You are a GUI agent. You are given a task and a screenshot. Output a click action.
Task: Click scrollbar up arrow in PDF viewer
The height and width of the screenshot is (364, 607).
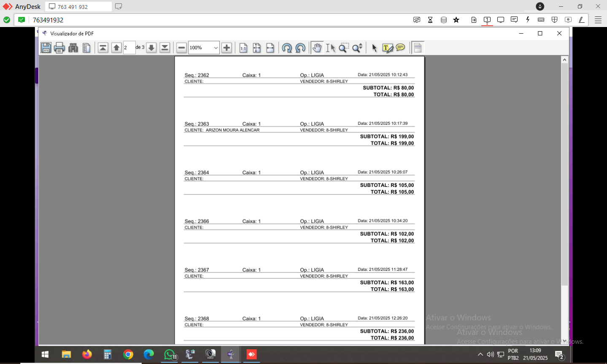coord(564,60)
